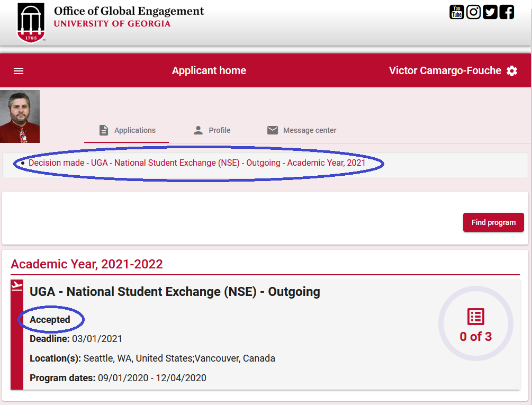Click the 0 of 3 progress text

[476, 337]
